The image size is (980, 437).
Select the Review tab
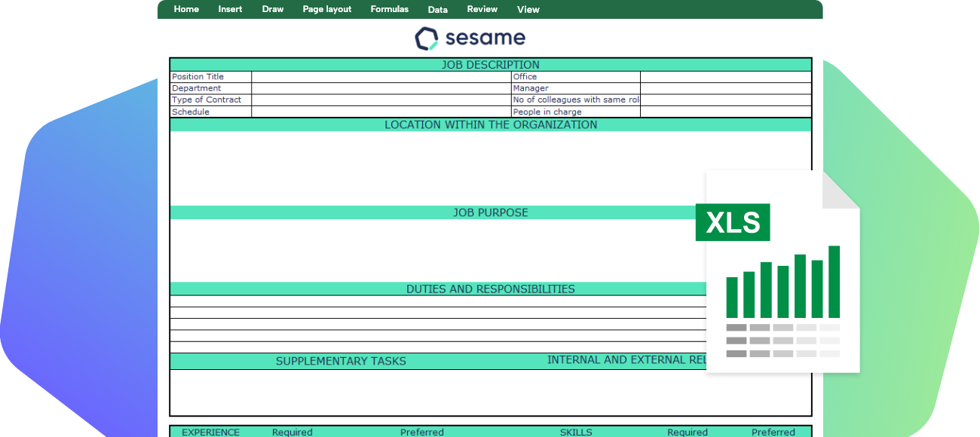click(x=482, y=9)
